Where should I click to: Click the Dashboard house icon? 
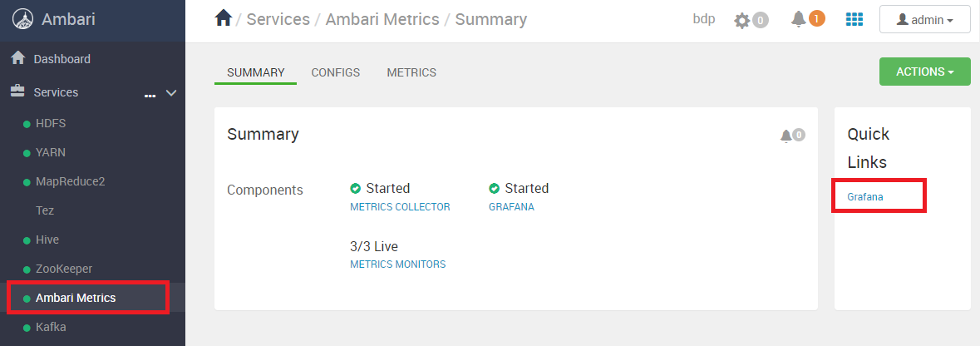coord(18,58)
